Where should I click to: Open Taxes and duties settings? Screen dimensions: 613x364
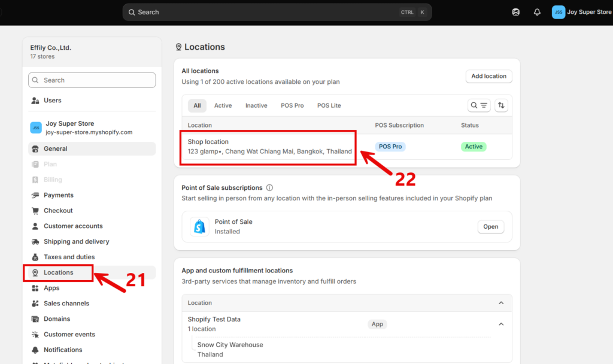click(92, 257)
